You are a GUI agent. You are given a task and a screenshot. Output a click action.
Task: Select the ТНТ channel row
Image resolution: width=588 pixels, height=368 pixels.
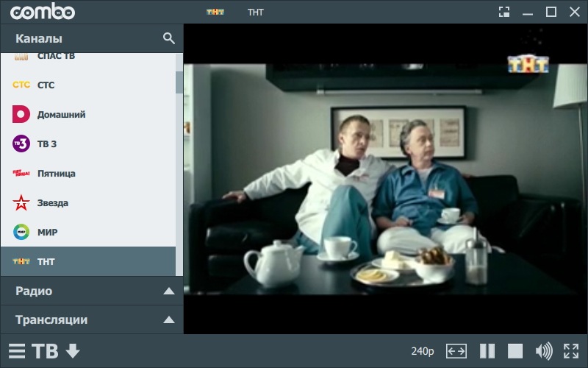point(88,261)
